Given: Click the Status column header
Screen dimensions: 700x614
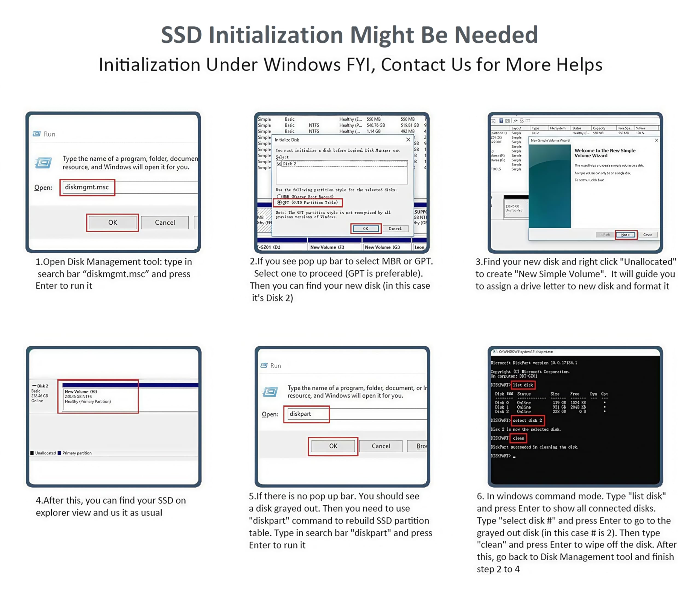Looking at the screenshot, I should point(577,128).
